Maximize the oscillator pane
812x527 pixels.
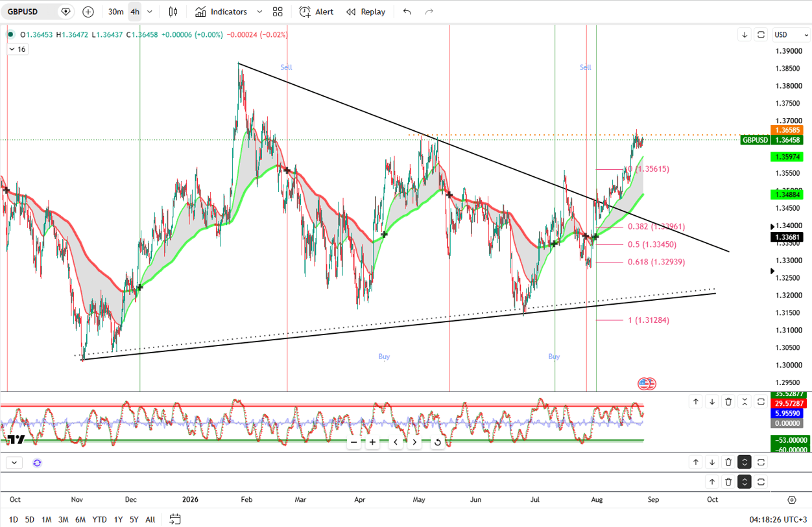[x=761, y=402]
